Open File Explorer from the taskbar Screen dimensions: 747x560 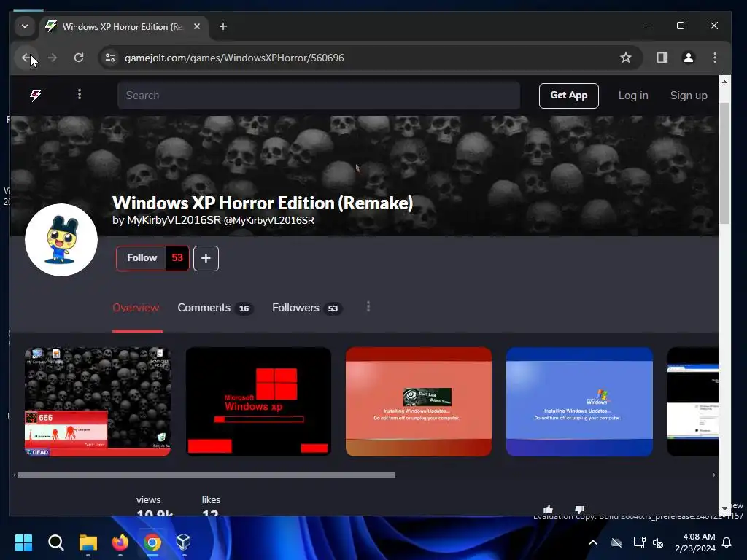tap(88, 542)
